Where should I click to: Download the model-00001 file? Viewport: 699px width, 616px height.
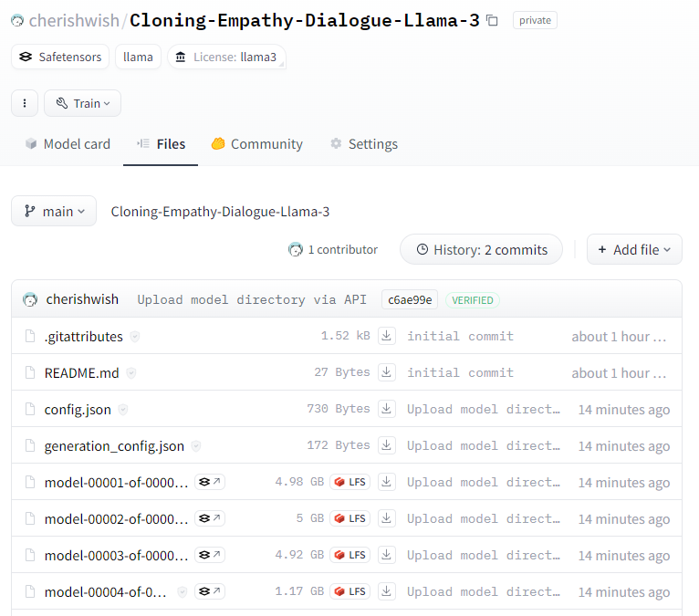click(x=387, y=482)
